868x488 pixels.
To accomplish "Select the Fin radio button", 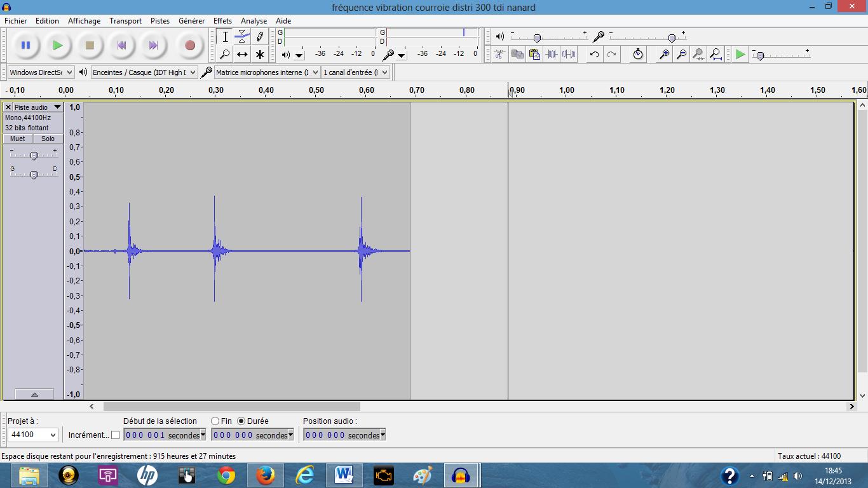I will 215,421.
